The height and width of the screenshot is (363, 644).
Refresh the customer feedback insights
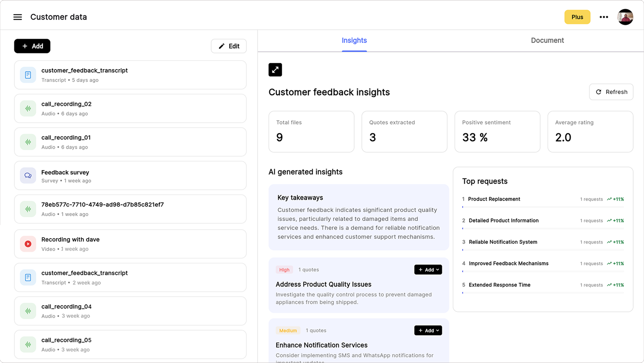[611, 92]
